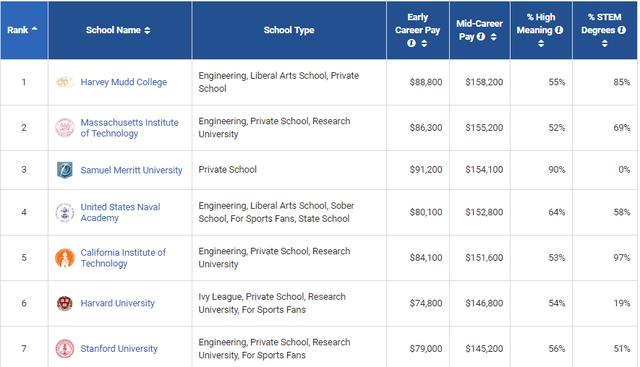Image resolution: width=640 pixels, height=367 pixels.
Task: Click the United States Naval Academy seal
Action: 65,212
